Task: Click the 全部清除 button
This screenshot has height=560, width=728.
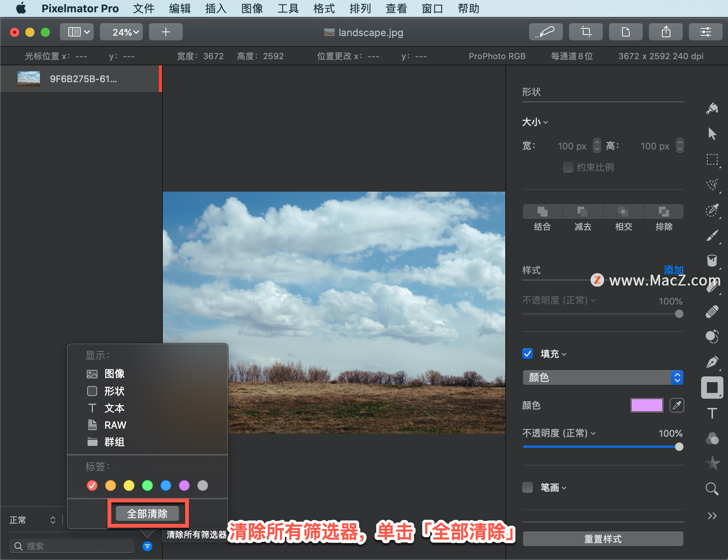Action: point(147,514)
